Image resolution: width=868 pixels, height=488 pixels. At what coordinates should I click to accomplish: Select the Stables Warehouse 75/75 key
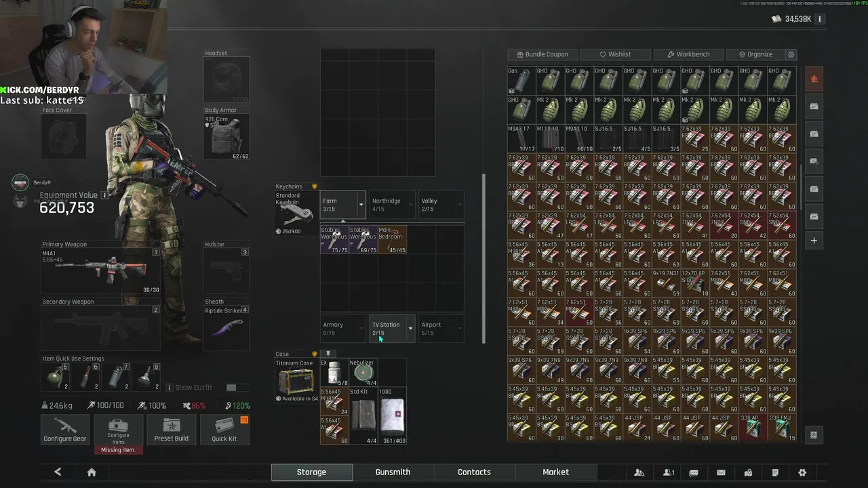[334, 240]
